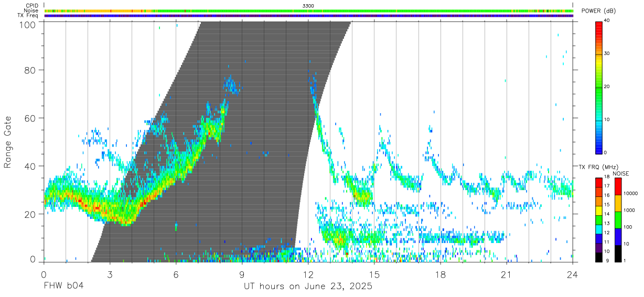
Task: Pick the red swatch in the NOISE legend
Action: point(618,186)
